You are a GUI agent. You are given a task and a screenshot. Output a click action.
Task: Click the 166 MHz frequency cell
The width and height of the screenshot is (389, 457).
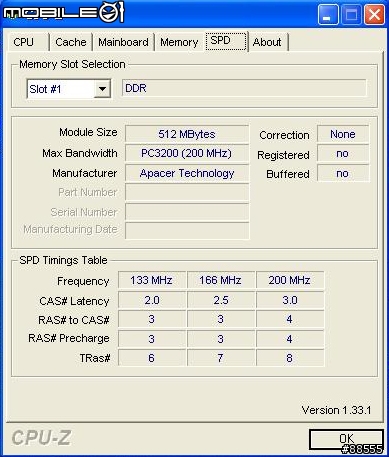click(221, 280)
